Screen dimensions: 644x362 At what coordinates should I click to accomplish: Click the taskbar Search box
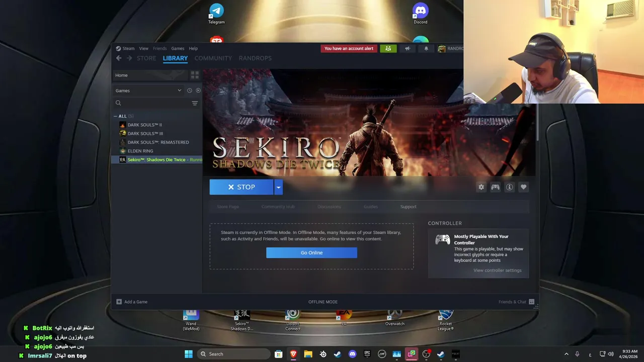[x=234, y=354]
